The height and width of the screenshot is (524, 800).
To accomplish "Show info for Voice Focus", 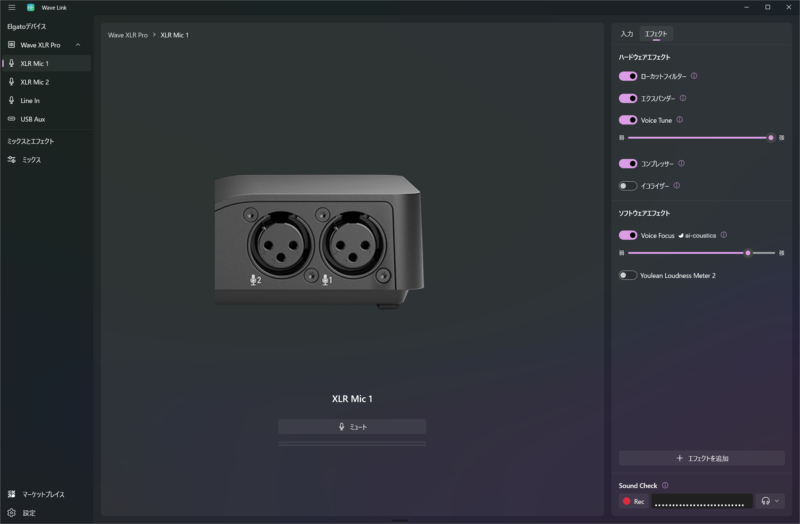I will tap(723, 235).
